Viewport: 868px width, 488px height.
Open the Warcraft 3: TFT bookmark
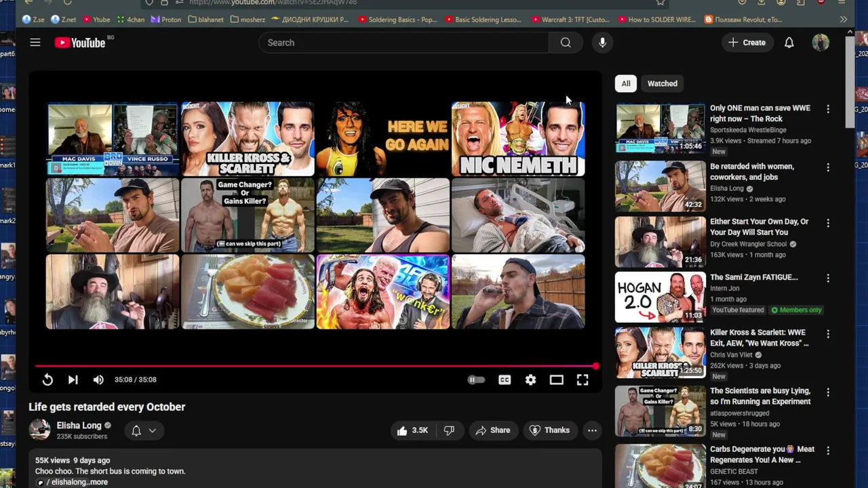tap(570, 20)
